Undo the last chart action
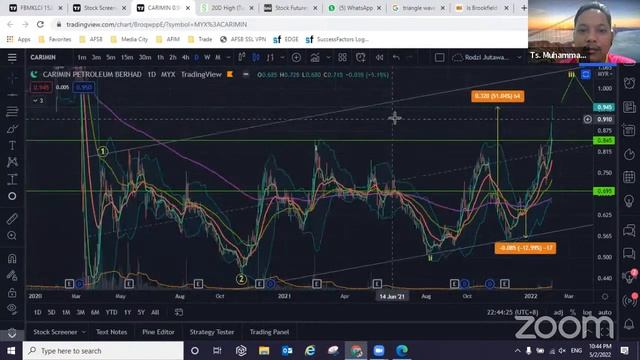Viewport: 640px width, 360px height. pos(396,58)
